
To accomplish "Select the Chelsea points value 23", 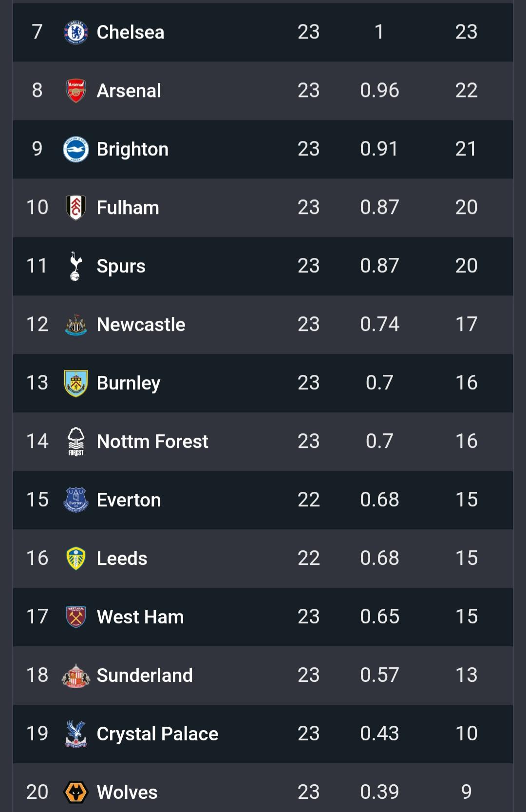I will click(x=466, y=32).
